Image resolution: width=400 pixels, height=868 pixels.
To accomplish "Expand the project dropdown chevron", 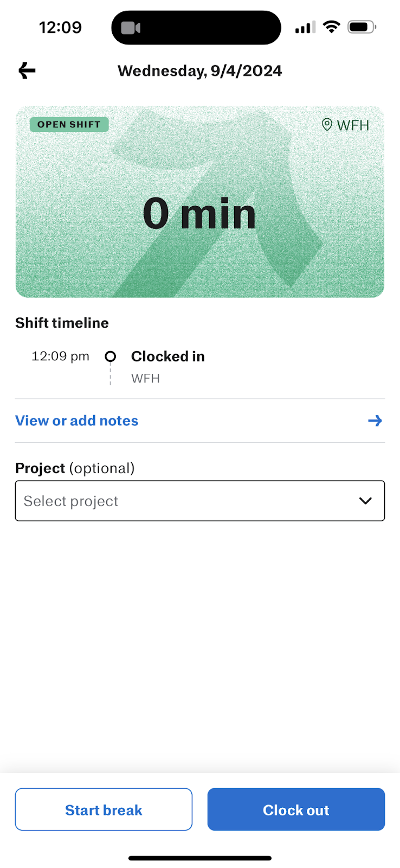I will pyautogui.click(x=366, y=501).
